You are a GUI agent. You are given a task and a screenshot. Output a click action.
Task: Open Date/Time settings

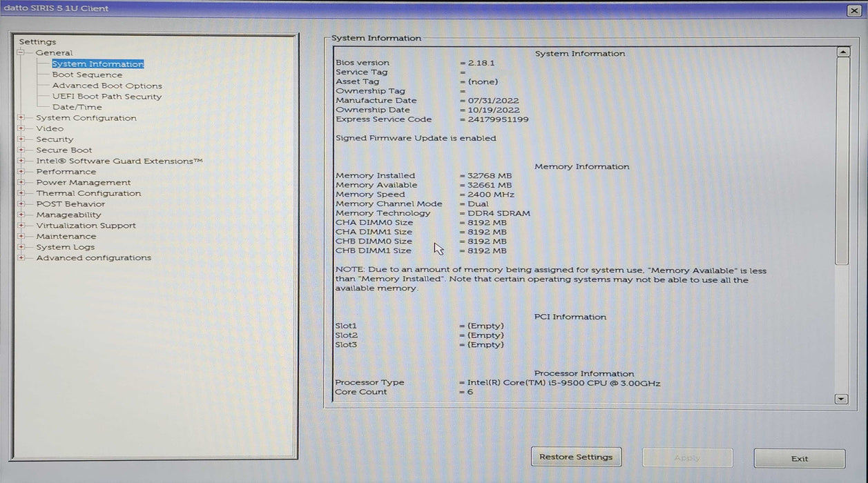coord(77,108)
